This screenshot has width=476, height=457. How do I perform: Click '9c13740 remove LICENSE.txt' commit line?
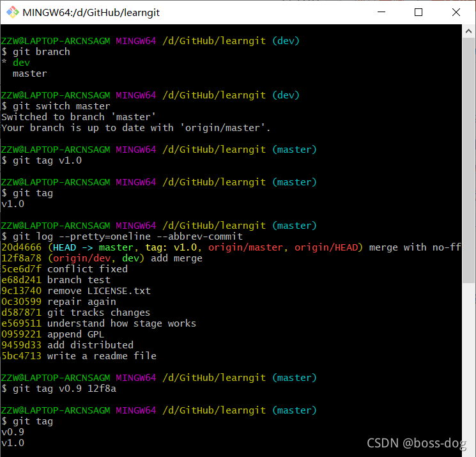(76, 291)
